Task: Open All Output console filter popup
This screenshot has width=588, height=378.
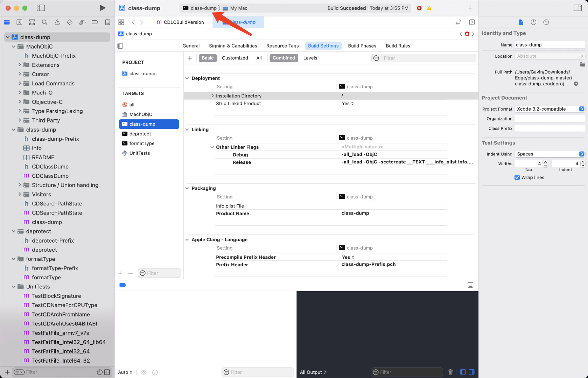Action: click(313, 372)
